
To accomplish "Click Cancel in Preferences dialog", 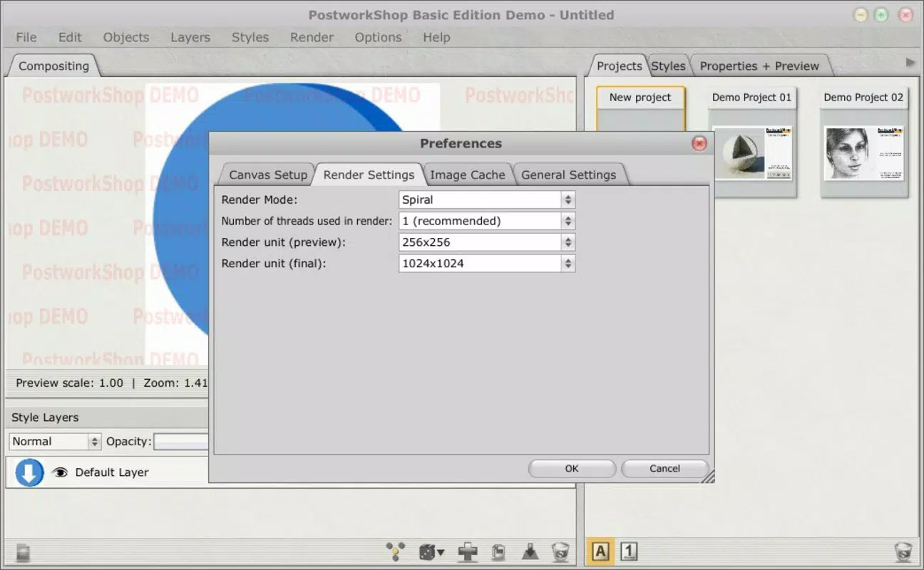I will (x=664, y=468).
